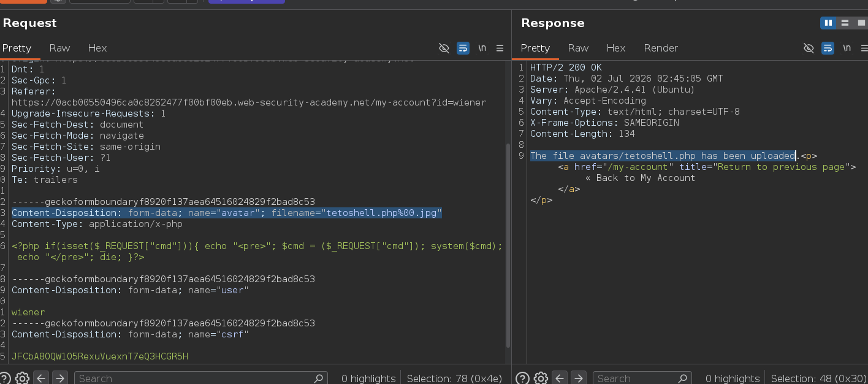Click 'Selection: 48 (0x30)' status text
868x384 pixels.
click(x=818, y=378)
